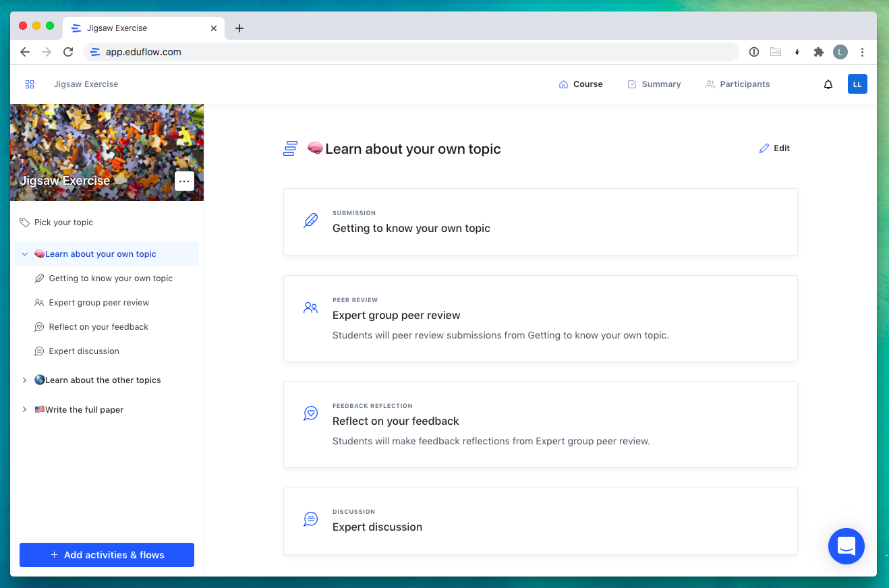Open the browser extensions puzzle icon
The image size is (889, 588).
(819, 52)
